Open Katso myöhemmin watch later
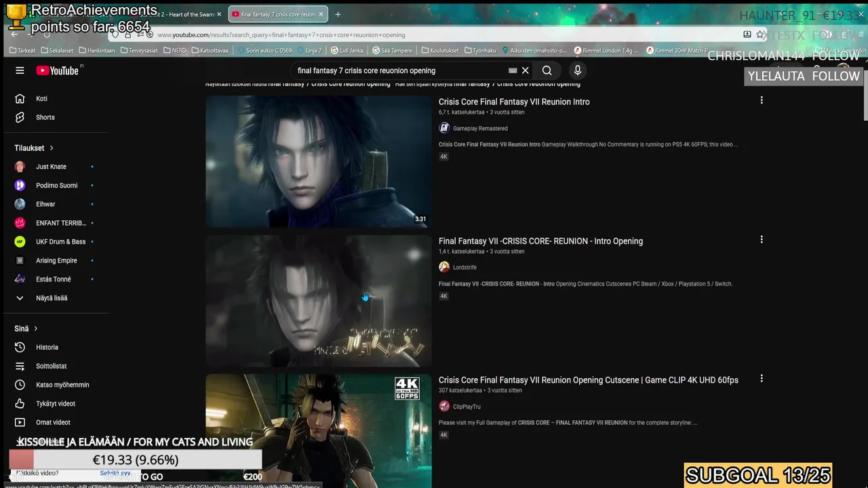Screen dimensions: 868x488 54,385
